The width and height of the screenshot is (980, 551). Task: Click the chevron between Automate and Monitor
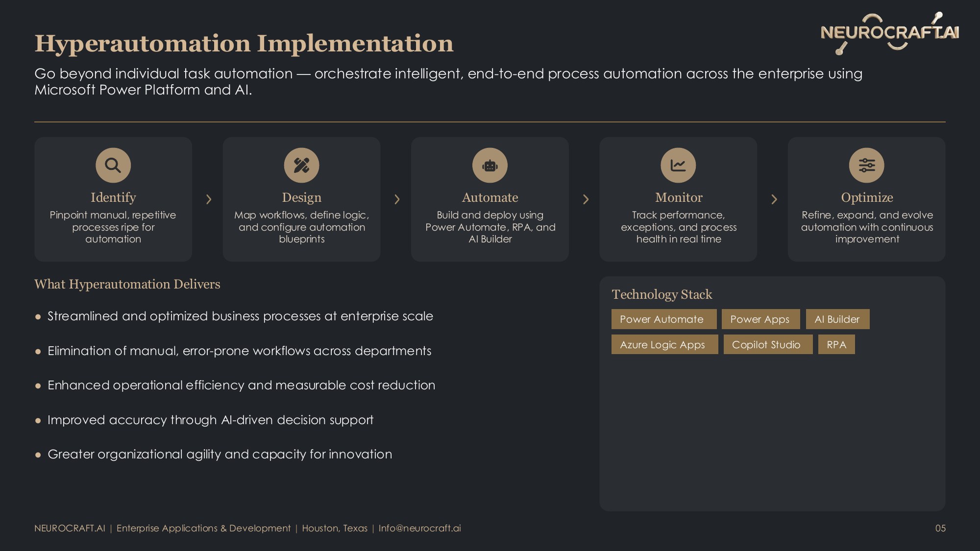(586, 199)
